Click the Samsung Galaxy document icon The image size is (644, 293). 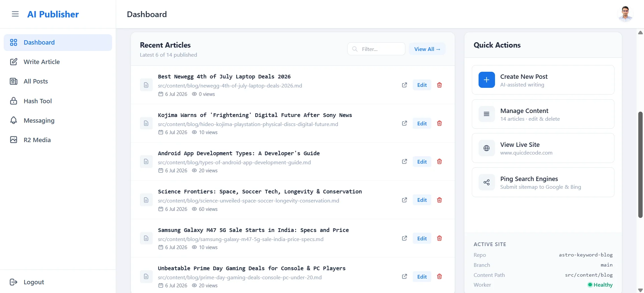pyautogui.click(x=146, y=238)
